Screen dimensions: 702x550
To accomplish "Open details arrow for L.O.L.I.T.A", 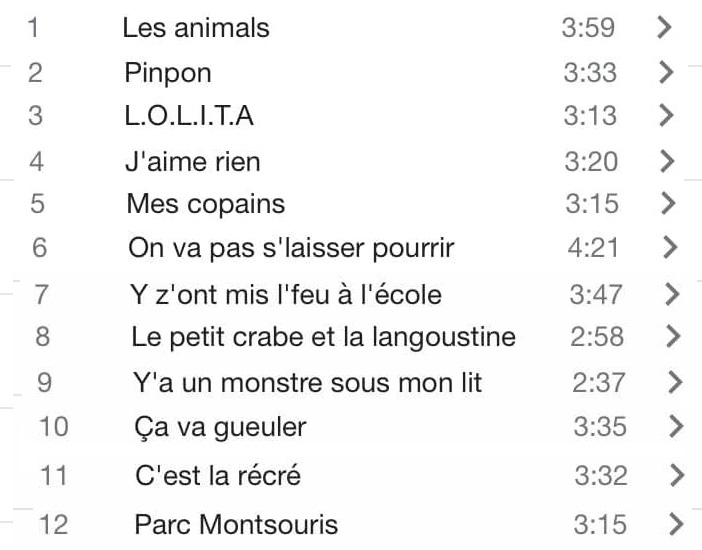I will coord(667,115).
